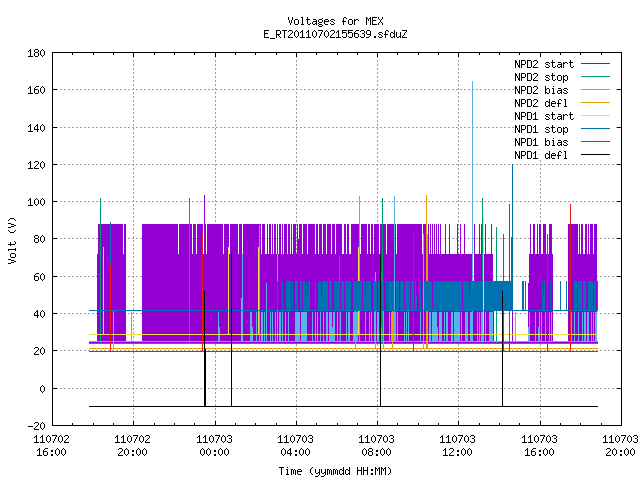This screenshot has width=640, height=480.
Task: Click the black NPD1 defl legend line
Action: coord(596,155)
